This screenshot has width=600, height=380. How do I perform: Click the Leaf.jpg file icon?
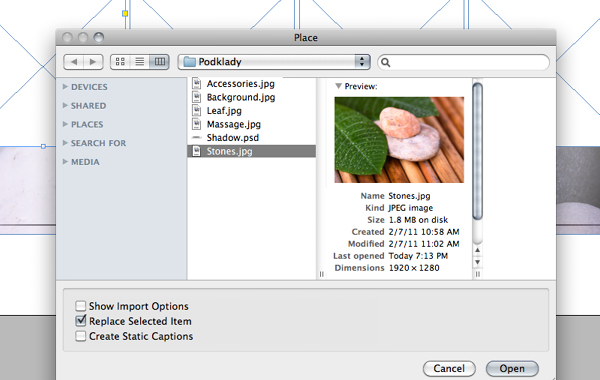(x=196, y=111)
